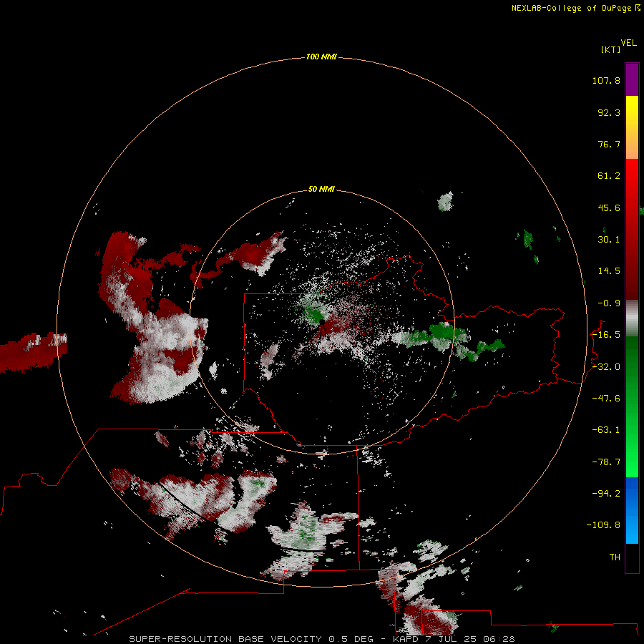Click the -47.6 legend value
The image size is (644, 644).
point(606,399)
